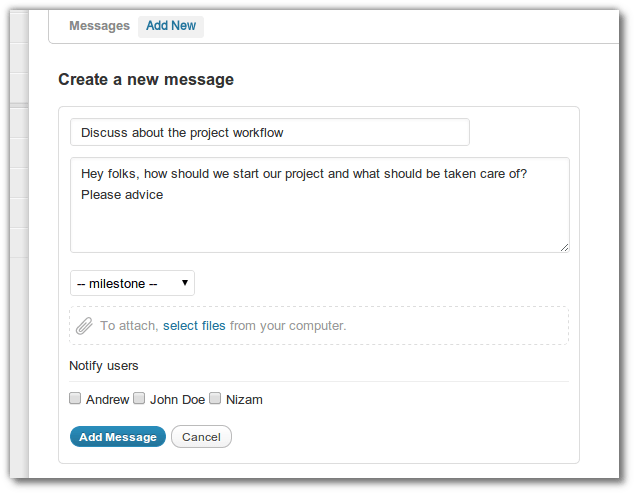
Task: Check the Nizam checkbox
Action: pos(215,399)
